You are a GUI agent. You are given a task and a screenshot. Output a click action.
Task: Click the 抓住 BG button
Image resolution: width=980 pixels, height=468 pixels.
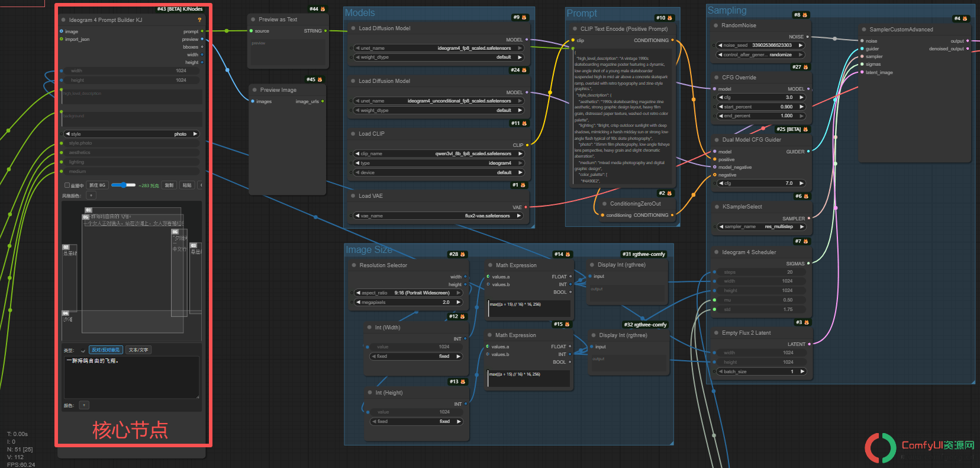(x=98, y=185)
